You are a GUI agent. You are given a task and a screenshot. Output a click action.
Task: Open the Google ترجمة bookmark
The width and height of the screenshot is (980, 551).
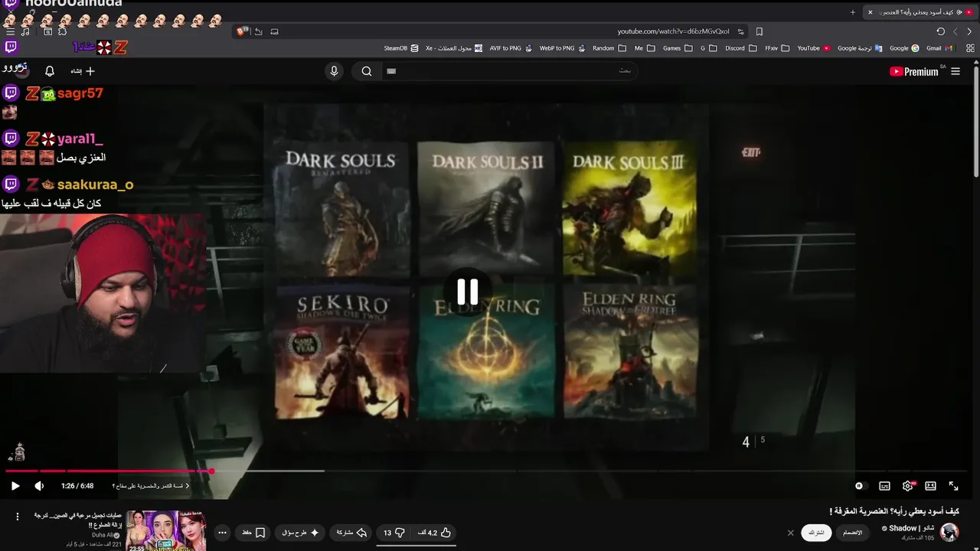coord(860,48)
